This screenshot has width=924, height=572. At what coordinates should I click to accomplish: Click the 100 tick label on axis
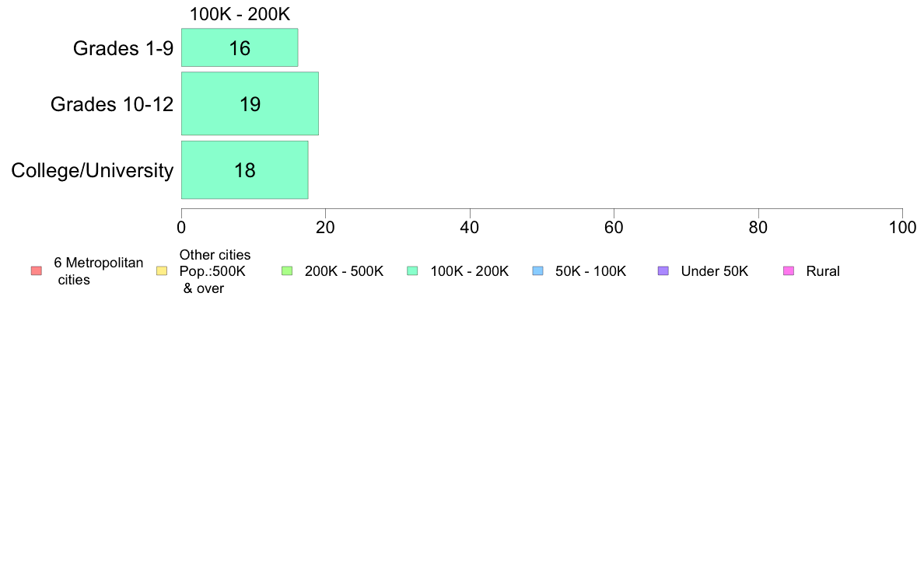point(902,228)
